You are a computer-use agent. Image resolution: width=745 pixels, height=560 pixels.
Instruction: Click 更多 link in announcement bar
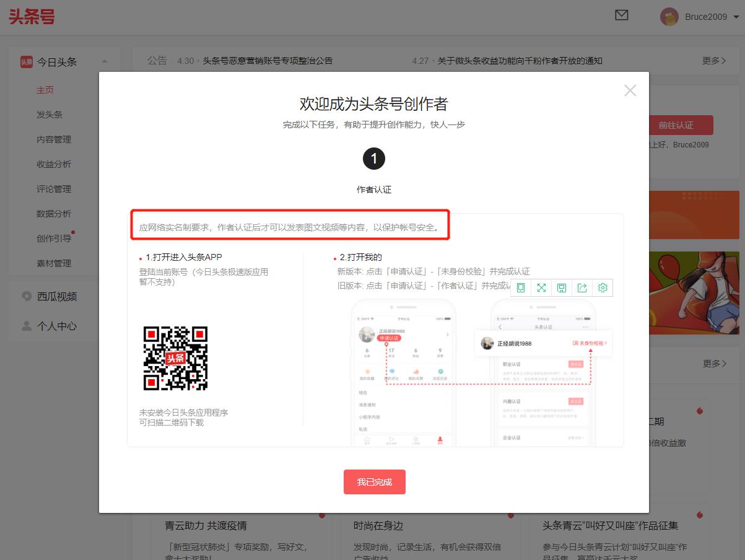(713, 61)
